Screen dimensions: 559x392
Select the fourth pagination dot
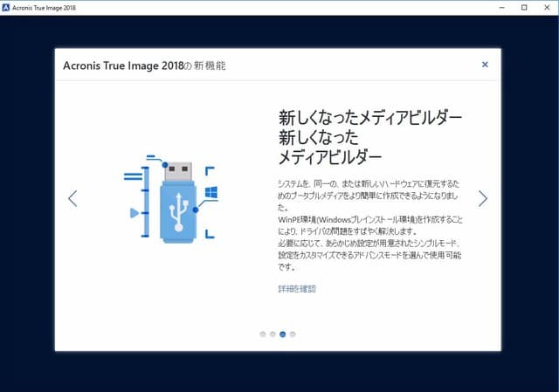point(293,334)
